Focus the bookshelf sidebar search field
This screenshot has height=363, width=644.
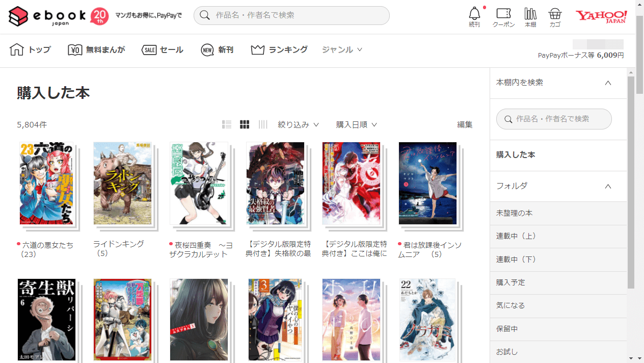point(554,119)
